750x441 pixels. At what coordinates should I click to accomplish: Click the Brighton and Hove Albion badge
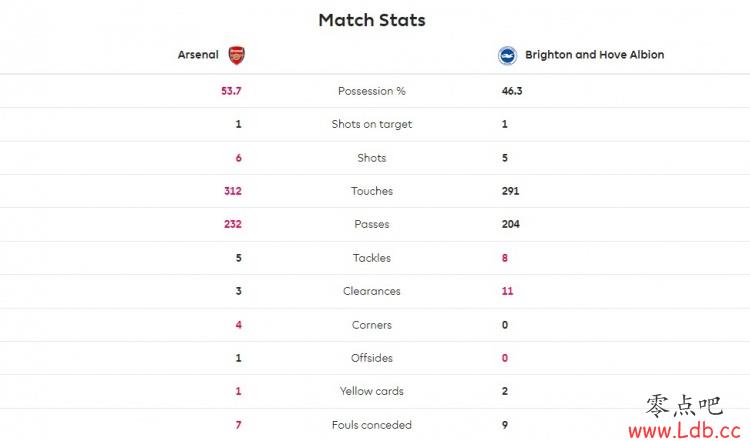[x=507, y=55]
